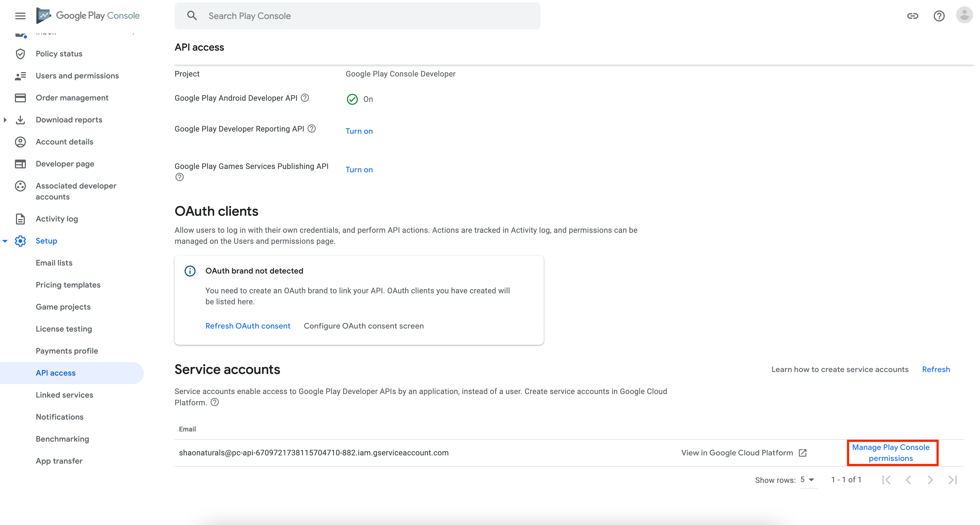Open the Show rows dropdown

[807, 480]
